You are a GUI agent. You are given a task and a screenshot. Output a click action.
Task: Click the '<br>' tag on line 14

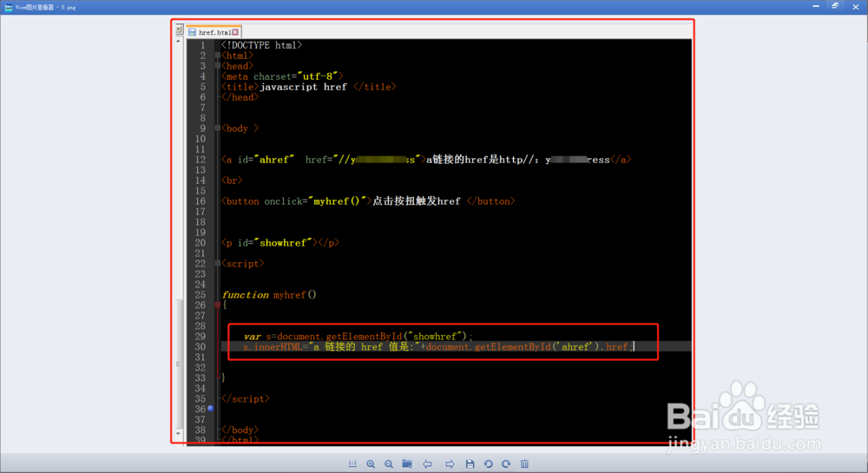(x=232, y=181)
